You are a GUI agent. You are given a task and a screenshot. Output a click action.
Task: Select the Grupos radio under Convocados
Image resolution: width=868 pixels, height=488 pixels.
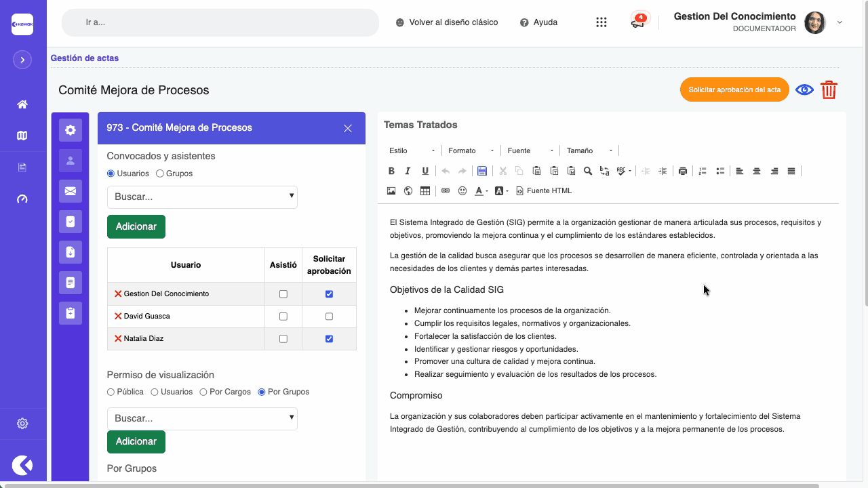click(x=160, y=174)
